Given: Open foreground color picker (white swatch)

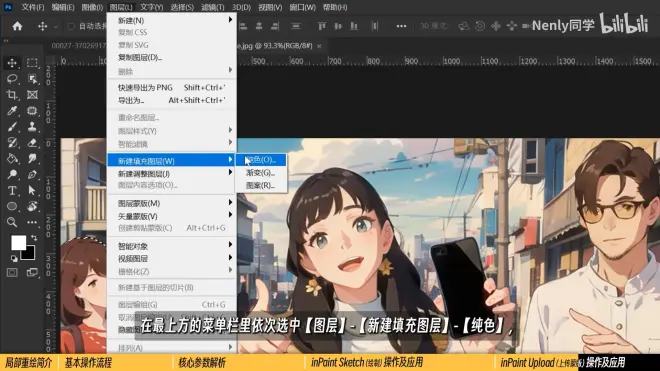Looking at the screenshot, I should (18, 243).
